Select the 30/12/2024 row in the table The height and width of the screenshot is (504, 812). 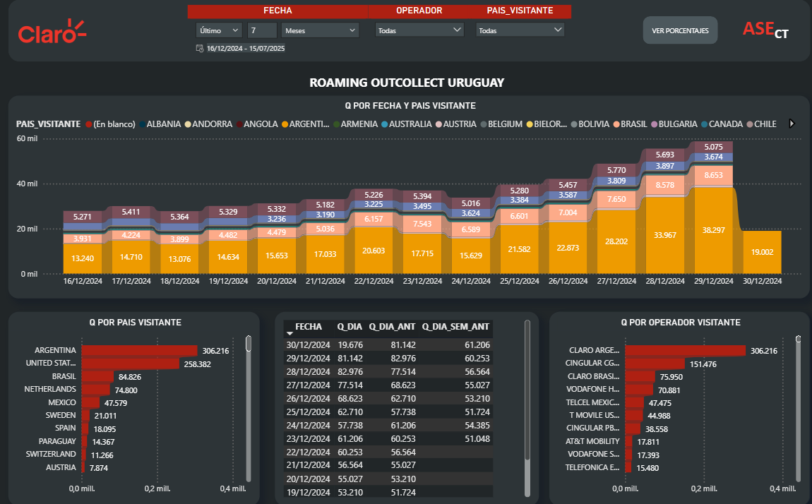(x=388, y=344)
